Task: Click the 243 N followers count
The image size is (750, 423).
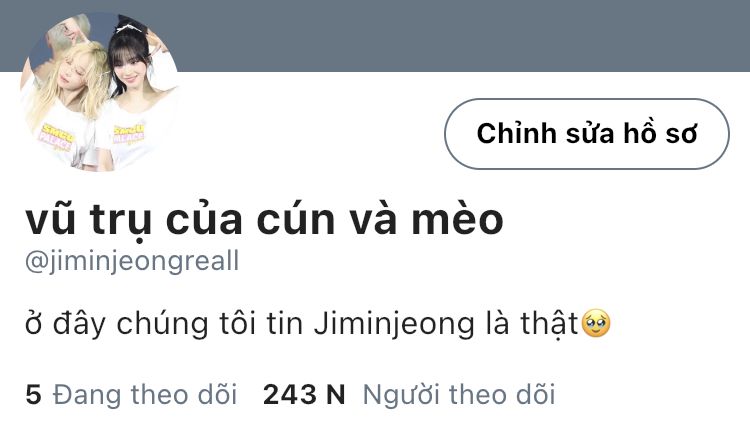Action: [x=304, y=395]
